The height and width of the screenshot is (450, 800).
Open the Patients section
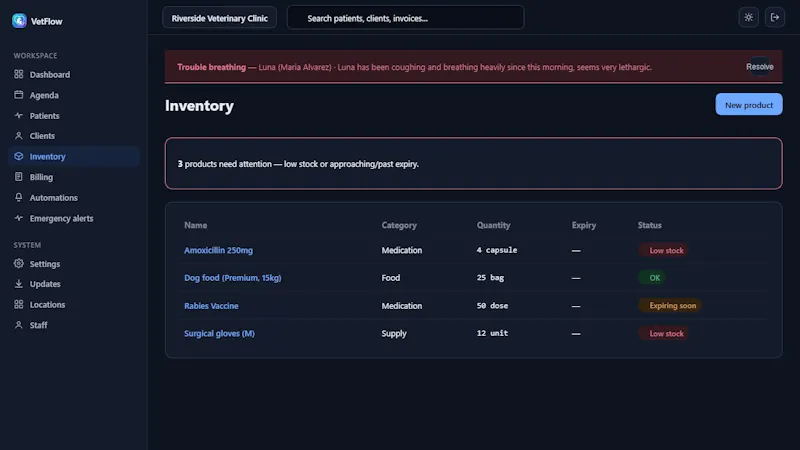(x=74, y=115)
